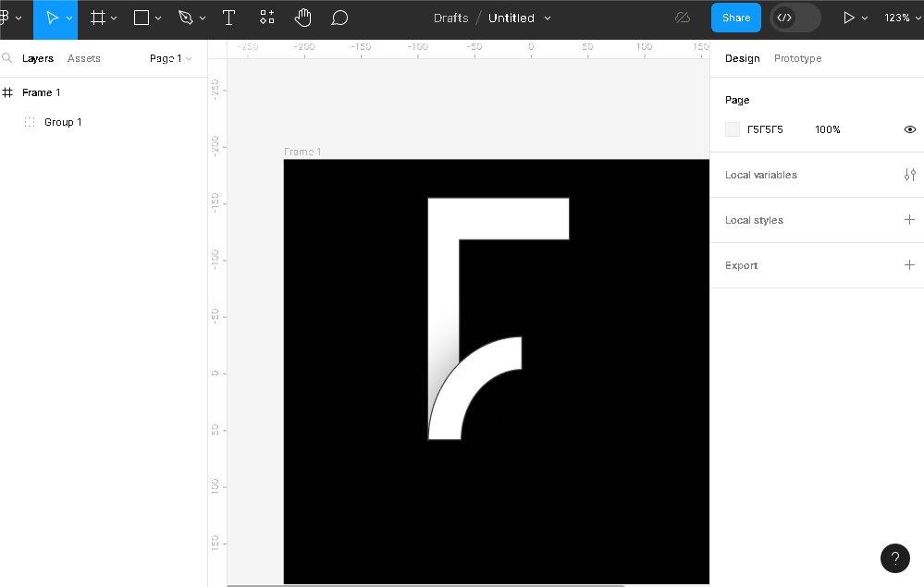Select the Rectangle shape tool
This screenshot has width=924, height=587.
point(142,18)
